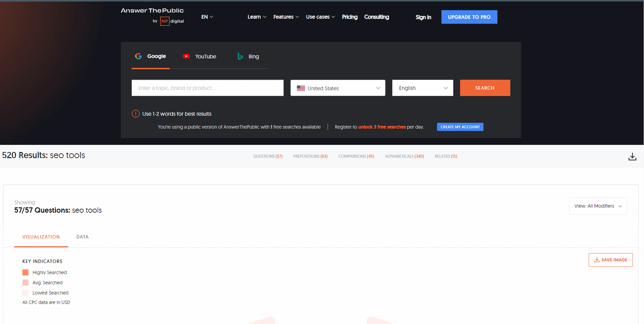Jump to Prepositions (63) section

[x=310, y=156]
